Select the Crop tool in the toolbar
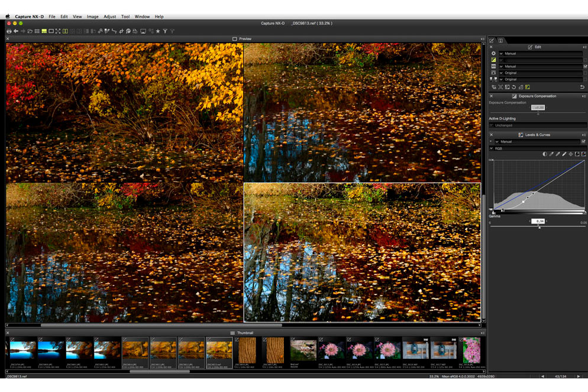The height and width of the screenshot is (392, 588). coord(121,31)
